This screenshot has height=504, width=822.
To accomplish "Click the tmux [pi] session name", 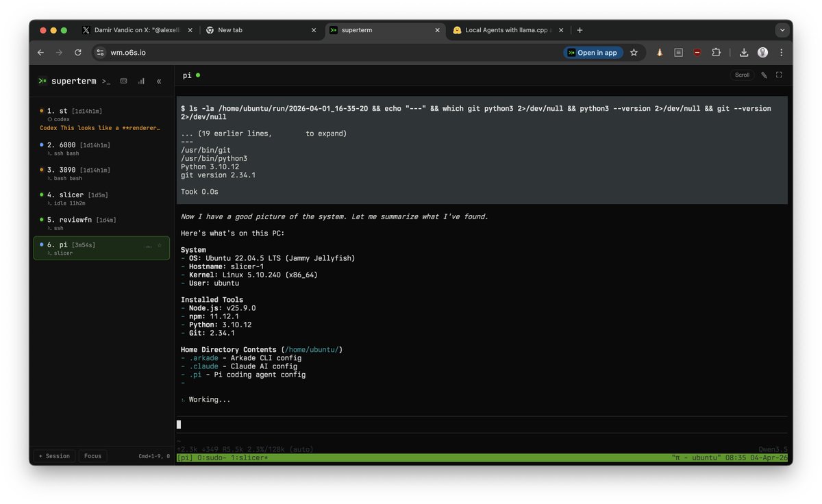I will [x=185, y=457].
